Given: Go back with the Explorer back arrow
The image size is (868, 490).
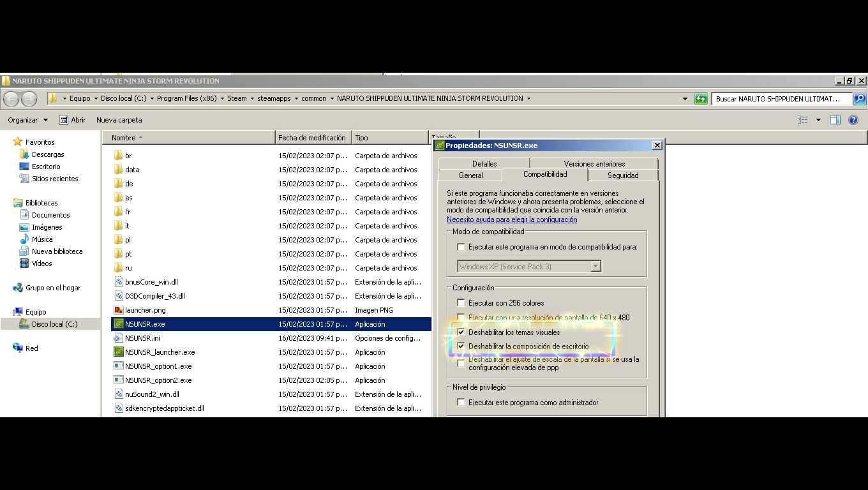Looking at the screenshot, I should [11, 99].
